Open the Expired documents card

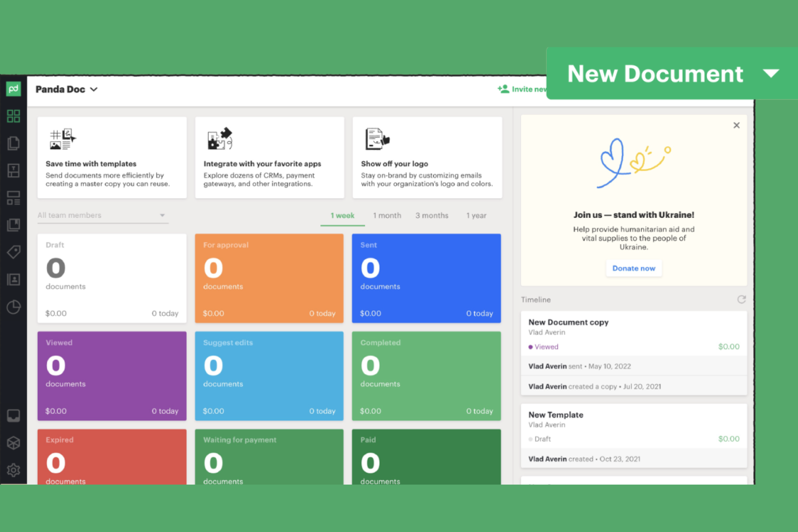112,457
